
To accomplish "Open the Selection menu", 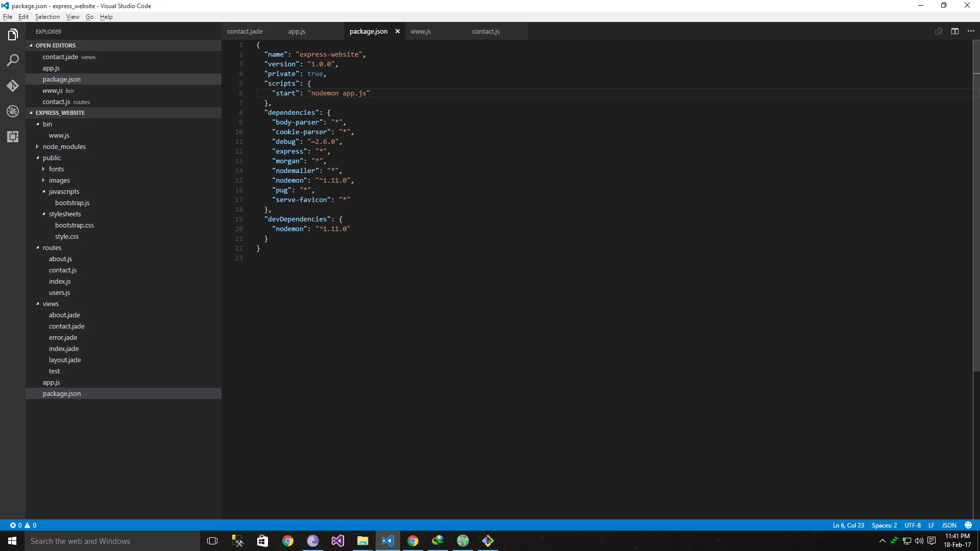I will click(47, 17).
